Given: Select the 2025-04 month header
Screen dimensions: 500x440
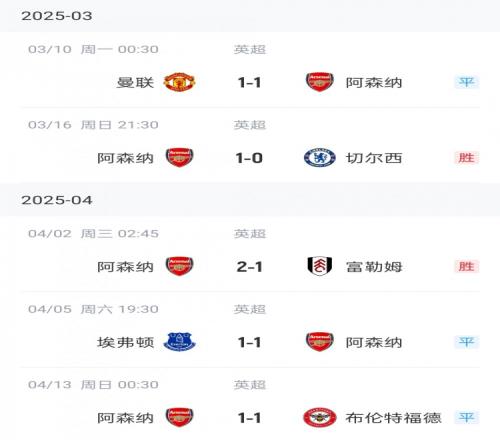Looking at the screenshot, I should (57, 200).
